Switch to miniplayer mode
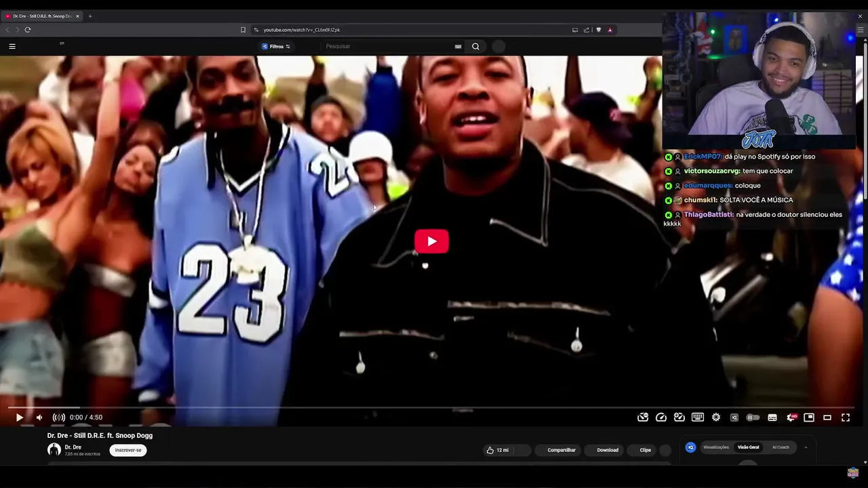This screenshot has height=488, width=868. click(x=809, y=418)
